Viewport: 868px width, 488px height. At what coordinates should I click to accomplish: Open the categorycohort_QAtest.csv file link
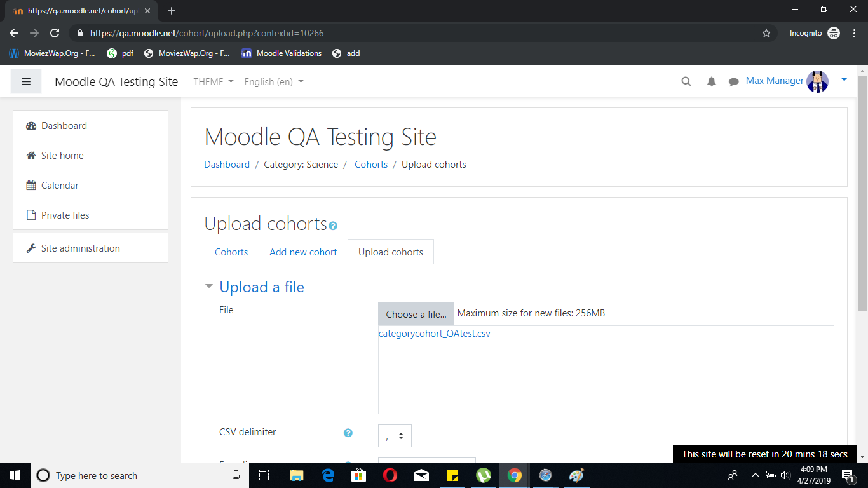(435, 333)
